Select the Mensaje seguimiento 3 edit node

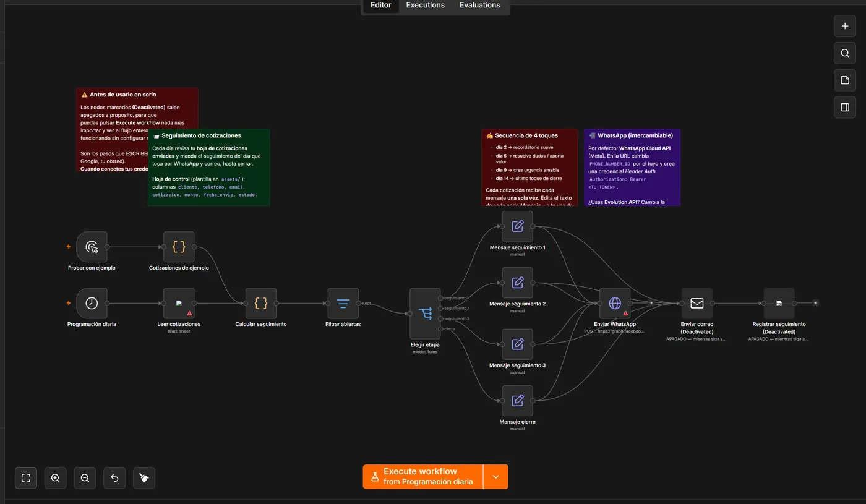[x=517, y=344]
